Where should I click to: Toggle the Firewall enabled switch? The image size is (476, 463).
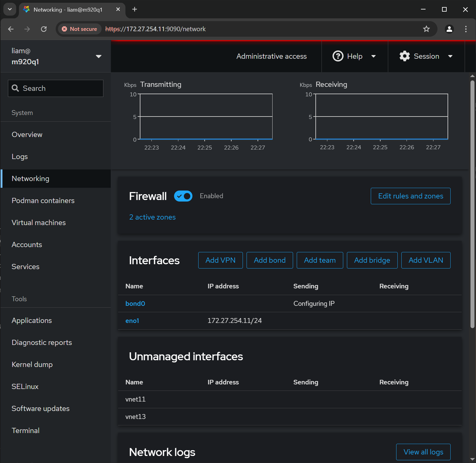point(183,196)
